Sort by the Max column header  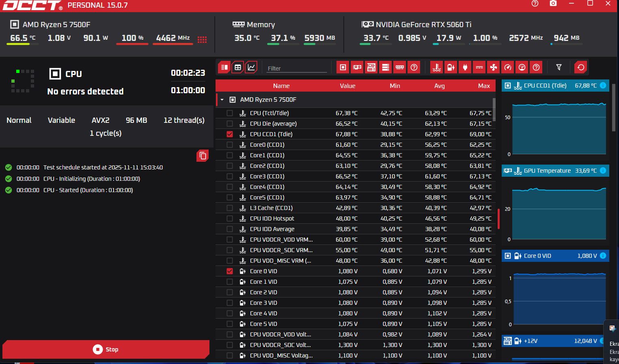click(x=484, y=86)
